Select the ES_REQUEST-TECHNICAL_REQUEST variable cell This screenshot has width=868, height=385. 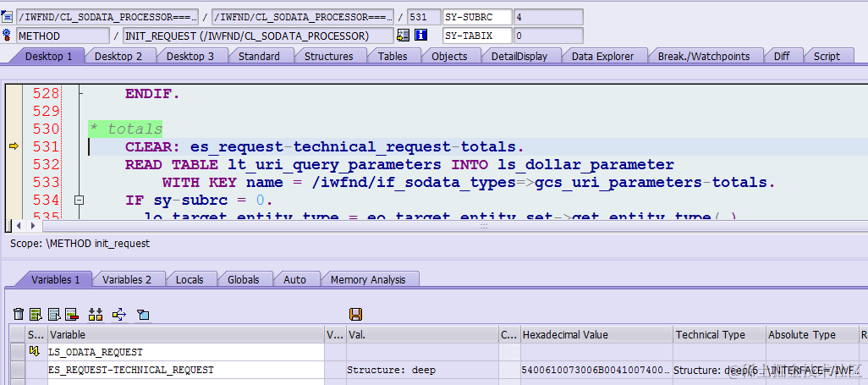pos(186,370)
